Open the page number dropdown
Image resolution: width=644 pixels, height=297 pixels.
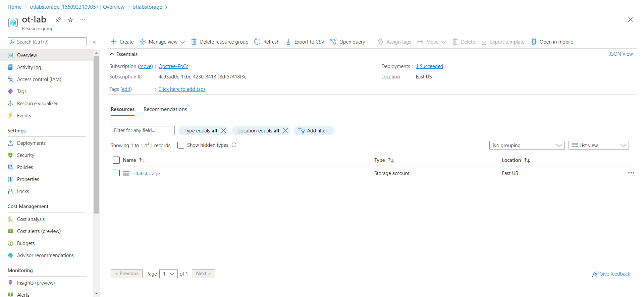click(168, 274)
